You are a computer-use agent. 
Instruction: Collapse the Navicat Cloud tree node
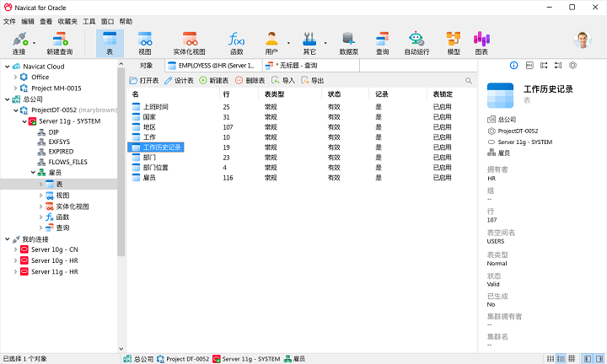7,67
